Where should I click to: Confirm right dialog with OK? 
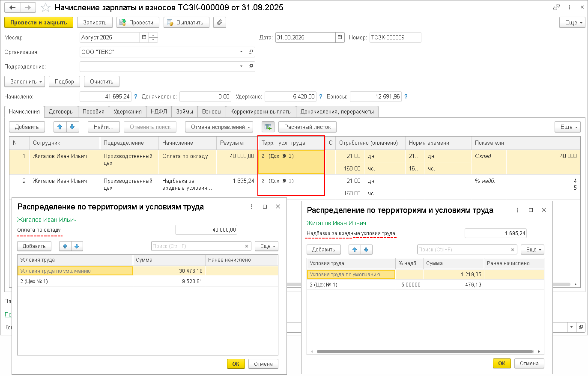(x=501, y=364)
